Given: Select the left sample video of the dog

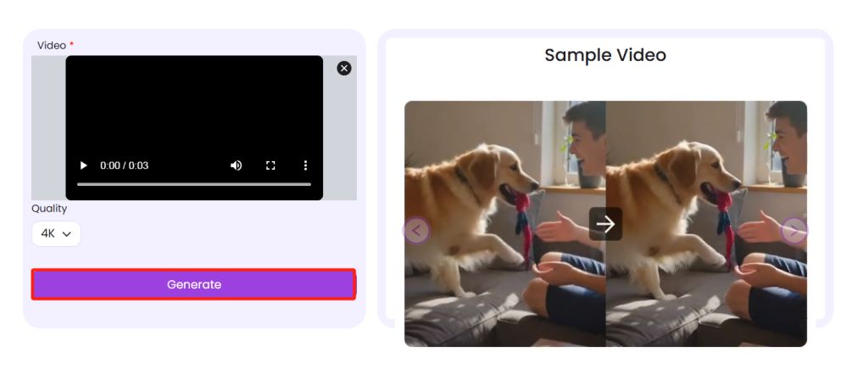Looking at the screenshot, I should coord(505,224).
